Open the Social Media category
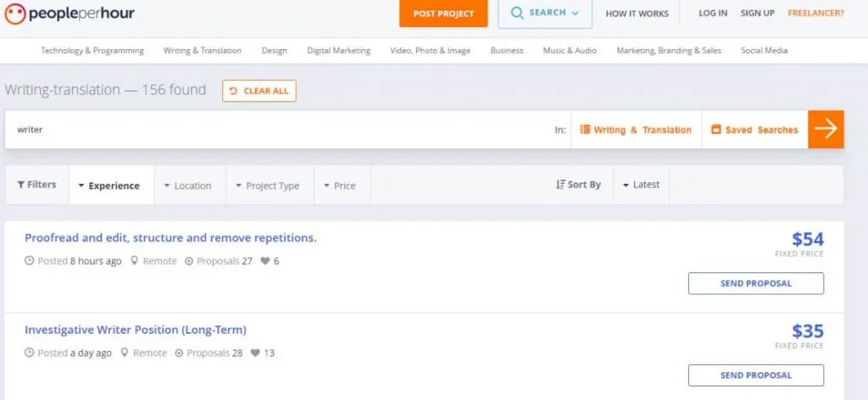 coord(764,50)
